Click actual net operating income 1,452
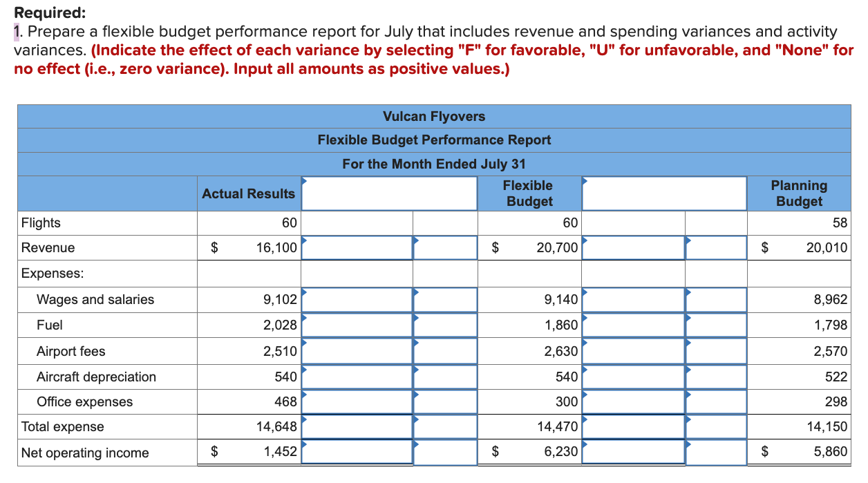The height and width of the screenshot is (483, 868). (281, 453)
